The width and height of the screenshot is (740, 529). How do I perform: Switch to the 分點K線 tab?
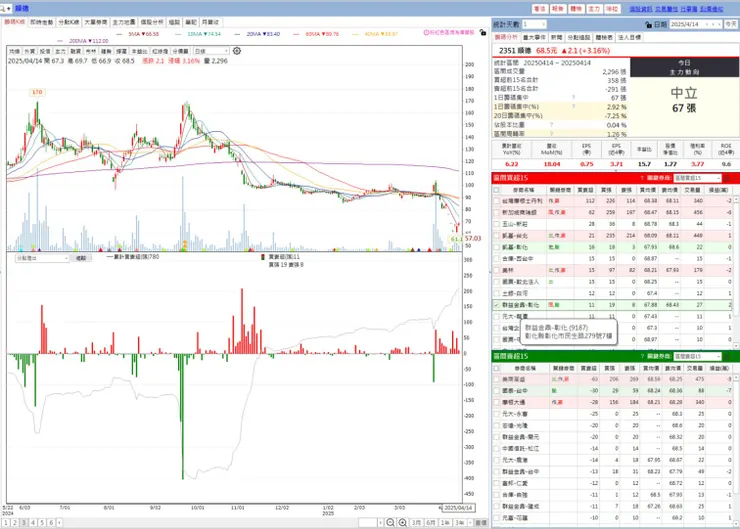pos(68,22)
